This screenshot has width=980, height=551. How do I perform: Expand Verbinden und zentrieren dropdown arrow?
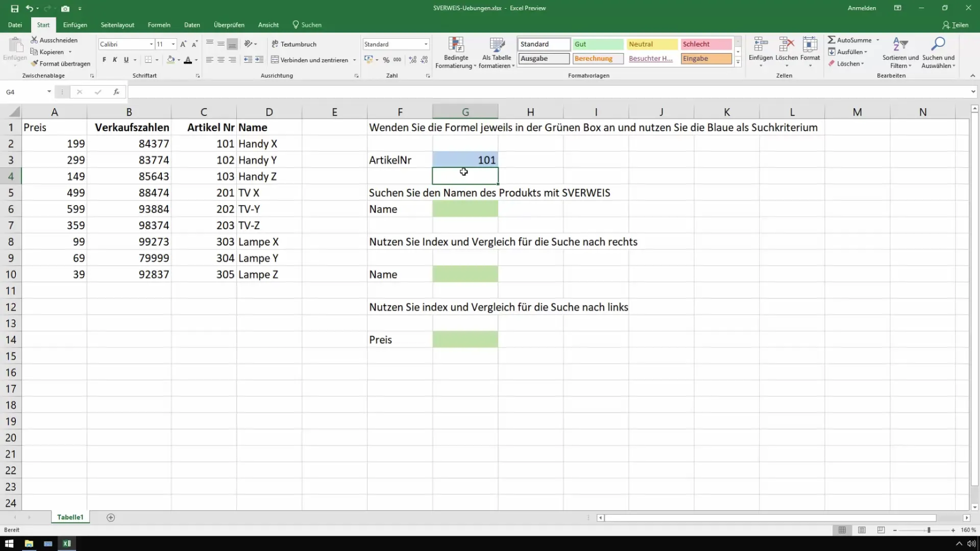point(354,60)
